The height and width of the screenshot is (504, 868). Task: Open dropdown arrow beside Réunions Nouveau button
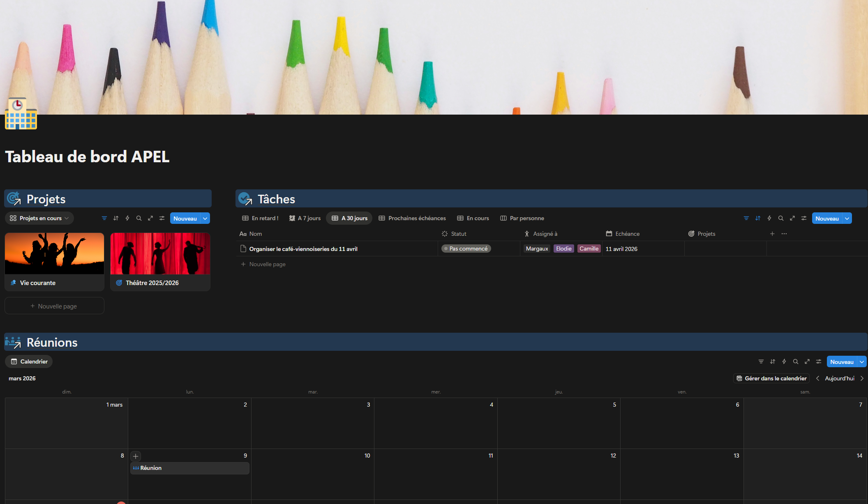tap(862, 362)
